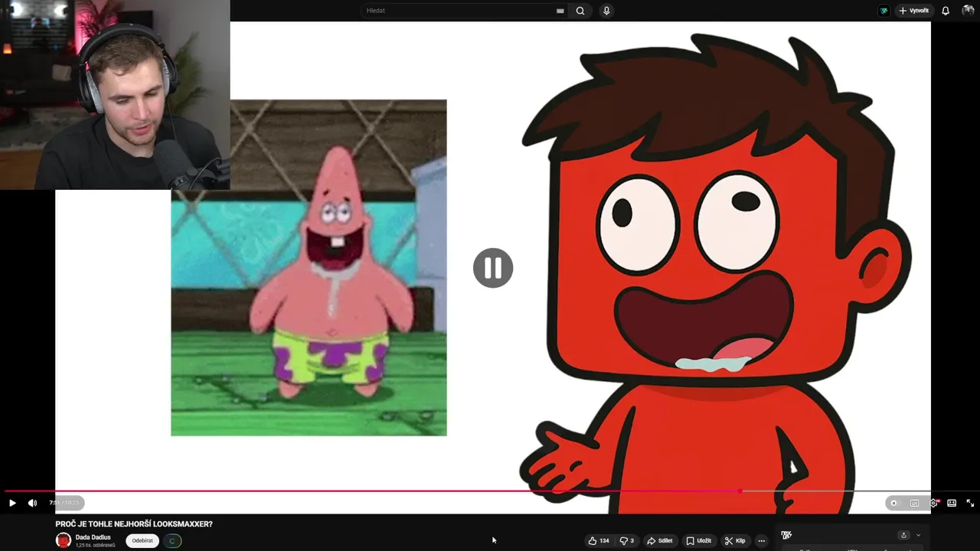Screen dimensions: 980x551
Task: Open the player settings gear
Action: click(933, 503)
